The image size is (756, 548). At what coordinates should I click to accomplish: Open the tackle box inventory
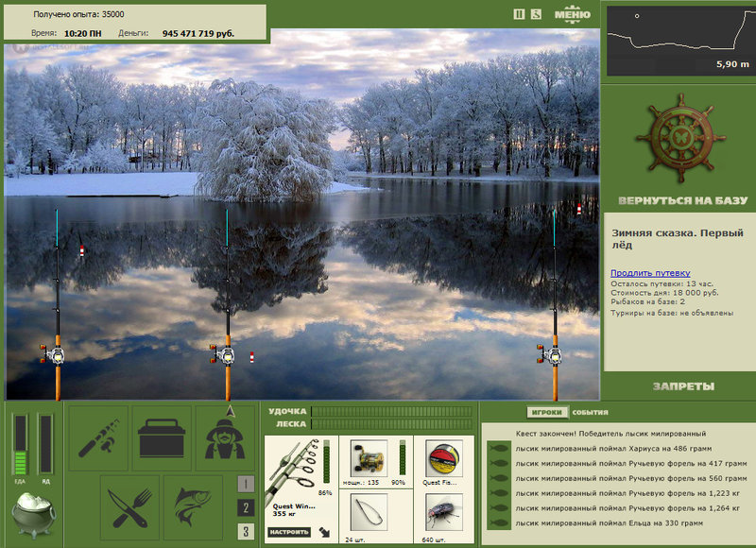click(162, 437)
